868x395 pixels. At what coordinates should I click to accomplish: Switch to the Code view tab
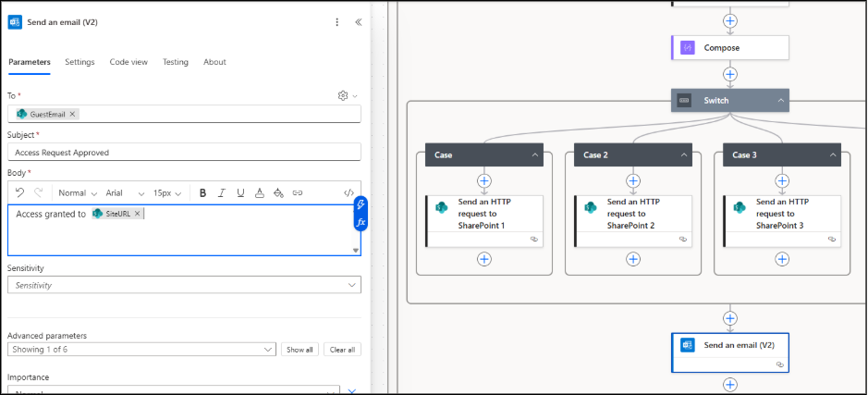click(128, 62)
